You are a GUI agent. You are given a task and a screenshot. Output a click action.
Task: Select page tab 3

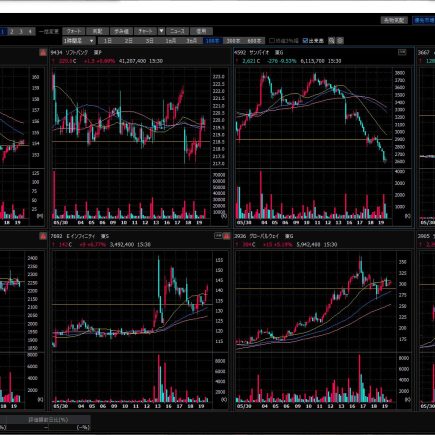pyautogui.click(x=21, y=31)
